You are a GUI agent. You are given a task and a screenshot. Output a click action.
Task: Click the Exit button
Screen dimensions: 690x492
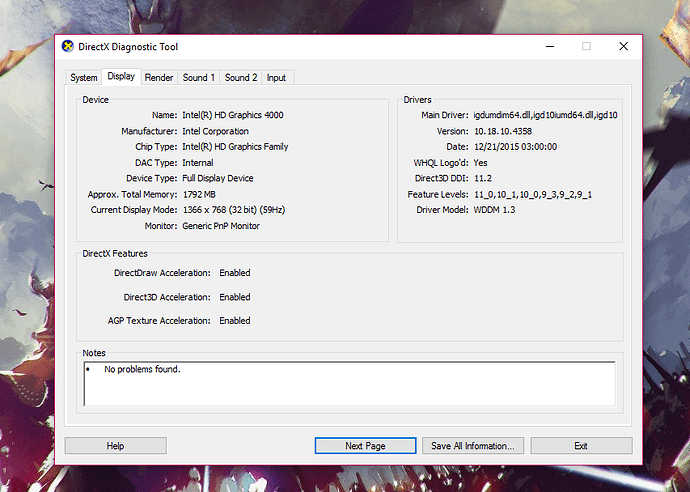click(x=581, y=446)
